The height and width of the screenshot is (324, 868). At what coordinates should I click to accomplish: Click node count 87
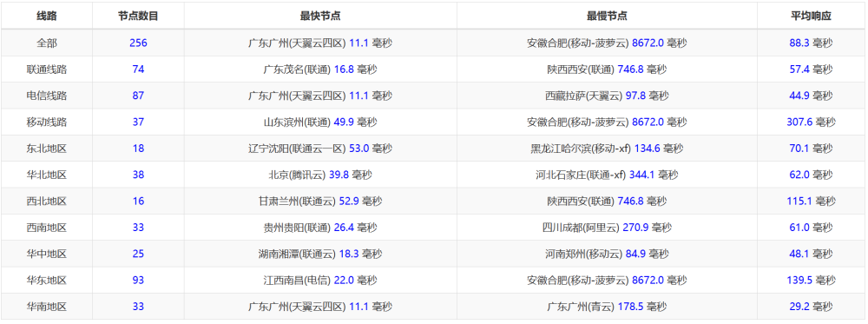(138, 96)
